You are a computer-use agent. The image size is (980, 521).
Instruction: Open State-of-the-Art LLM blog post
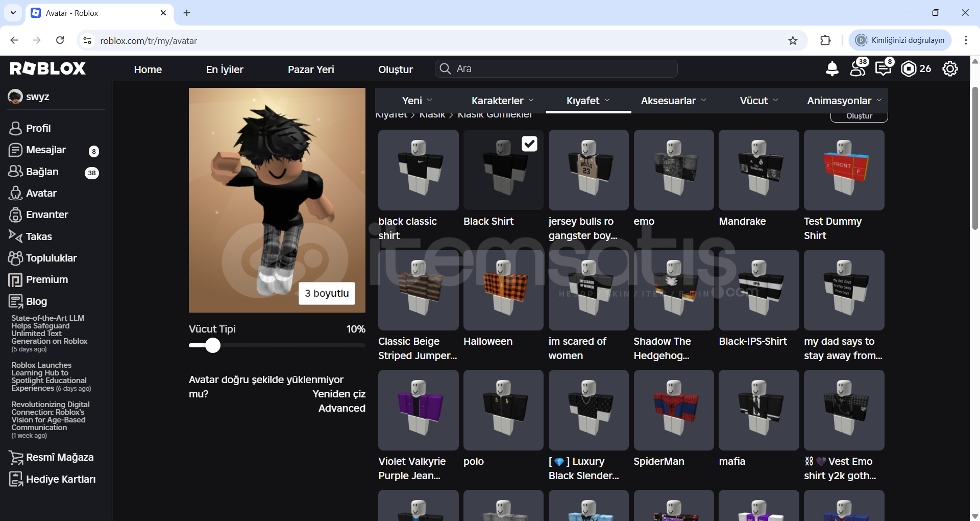tap(50, 334)
